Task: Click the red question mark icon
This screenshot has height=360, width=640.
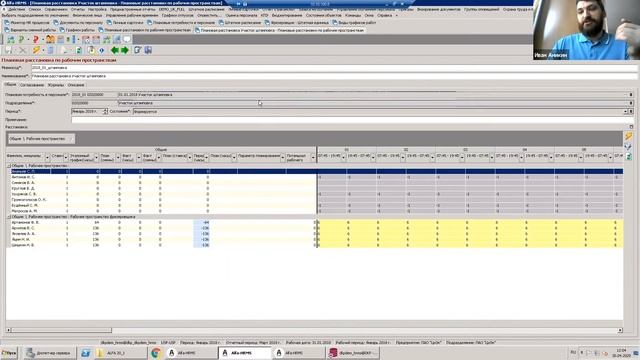Action: coord(36,39)
